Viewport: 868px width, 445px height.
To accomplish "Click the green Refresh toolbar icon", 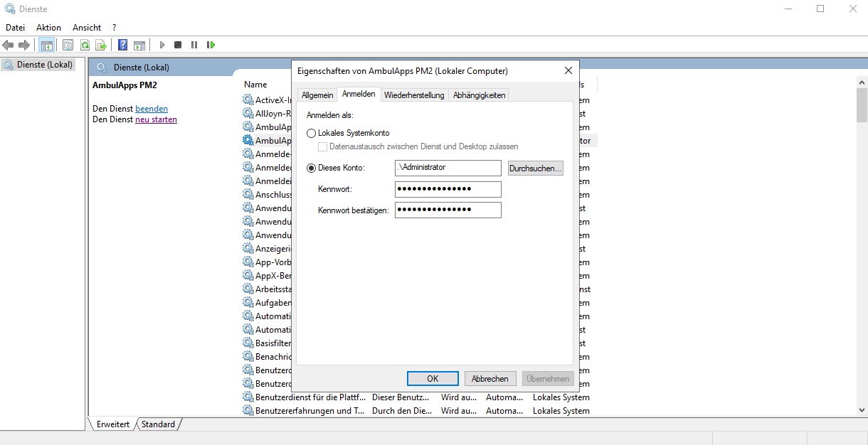I will (85, 45).
